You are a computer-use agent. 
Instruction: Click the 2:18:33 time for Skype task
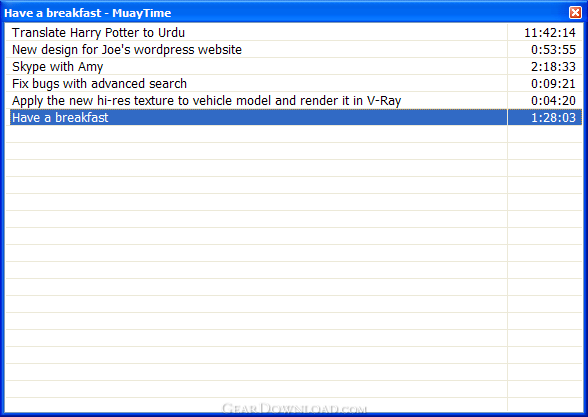click(553, 67)
